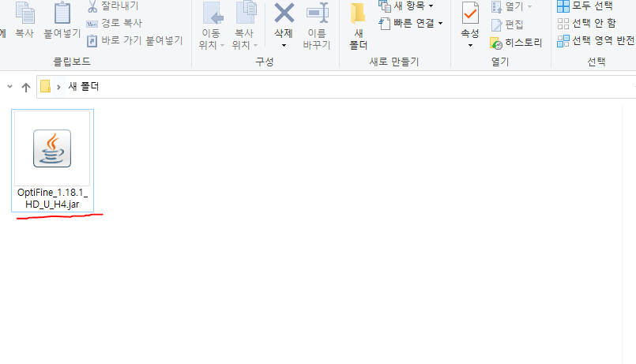Viewport: 636px width, 364px height.
Task: Open file History (히스토리)
Action: click(x=516, y=43)
